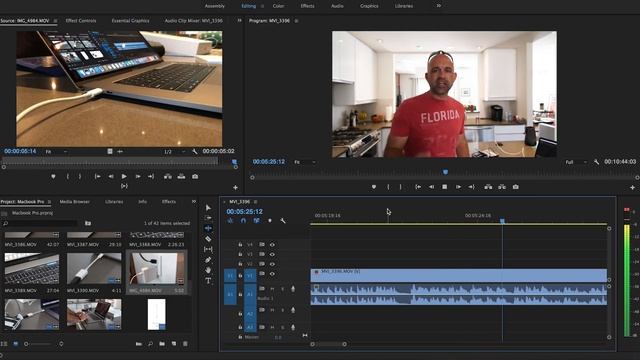Switch to the Color workspace
640x360 pixels.
pos(278,6)
